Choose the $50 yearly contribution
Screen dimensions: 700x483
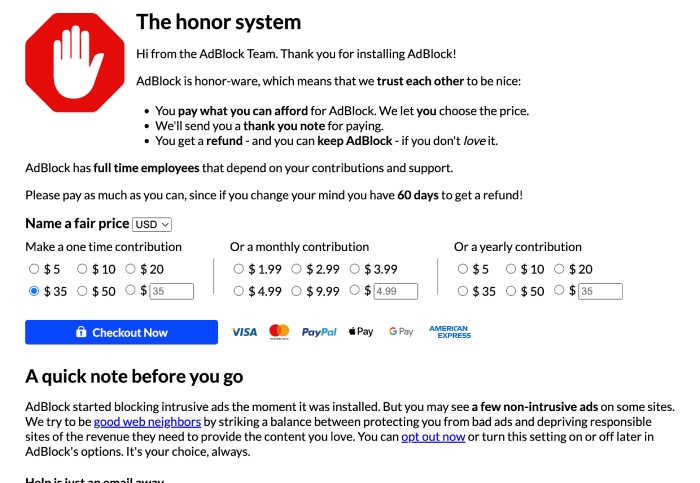(511, 291)
